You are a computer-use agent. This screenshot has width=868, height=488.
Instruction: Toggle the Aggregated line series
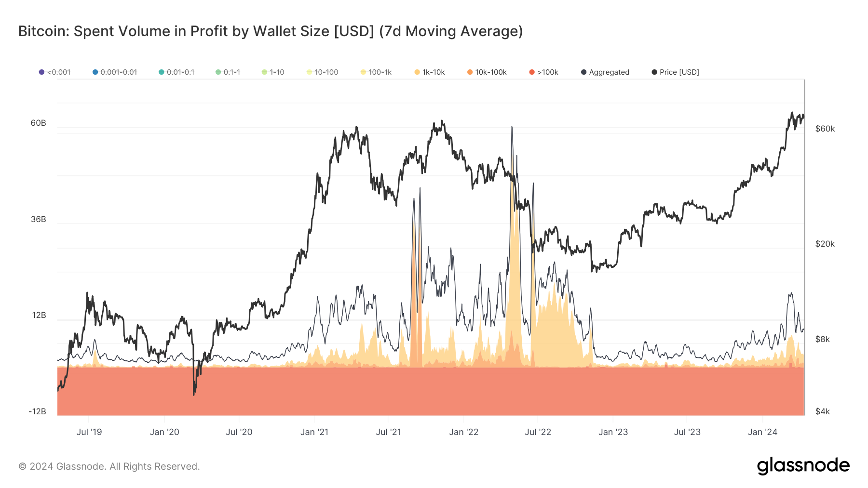(x=605, y=72)
